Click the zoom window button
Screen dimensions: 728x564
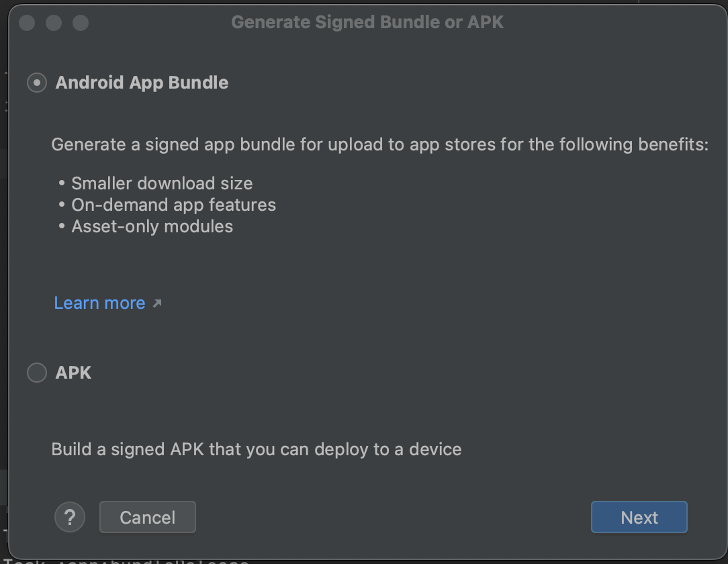pyautogui.click(x=81, y=23)
